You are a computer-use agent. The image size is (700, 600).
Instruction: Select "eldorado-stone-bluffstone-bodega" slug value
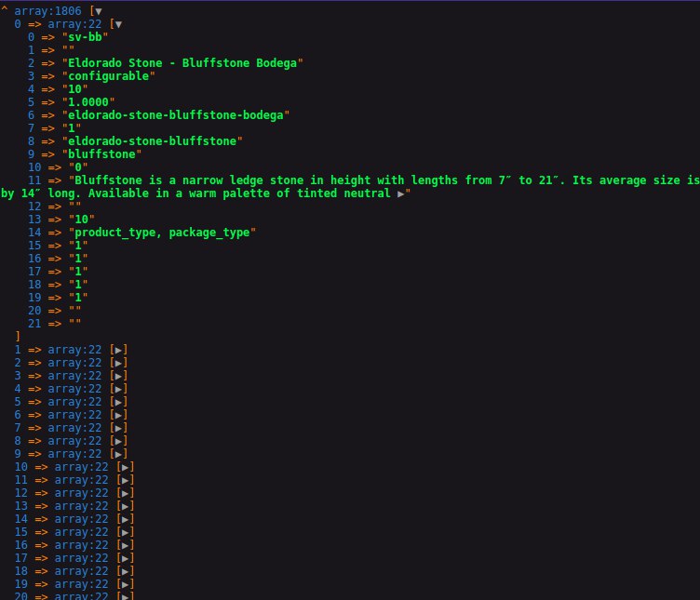coord(175,115)
